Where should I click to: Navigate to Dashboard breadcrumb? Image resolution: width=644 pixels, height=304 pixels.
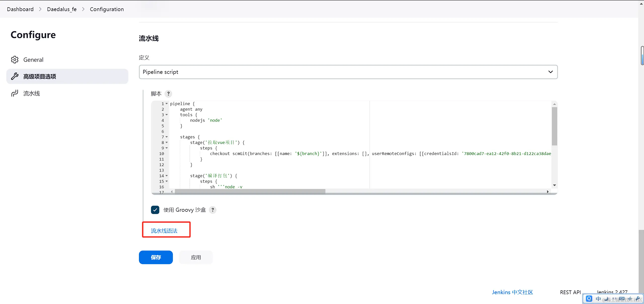click(x=20, y=9)
